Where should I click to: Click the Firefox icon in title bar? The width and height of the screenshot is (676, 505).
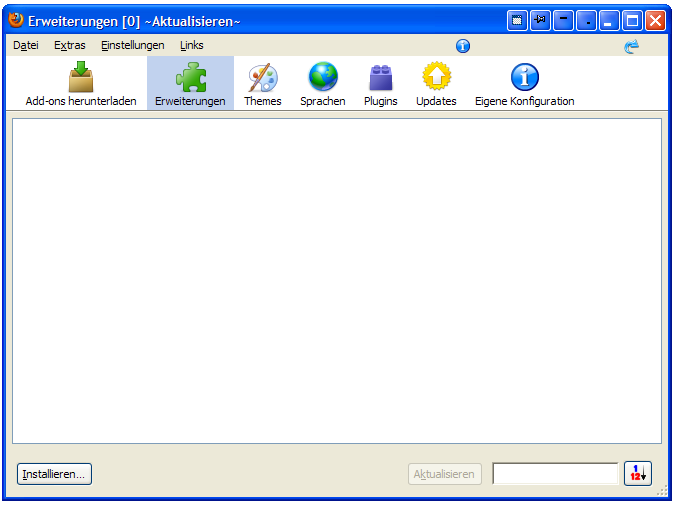(16, 20)
